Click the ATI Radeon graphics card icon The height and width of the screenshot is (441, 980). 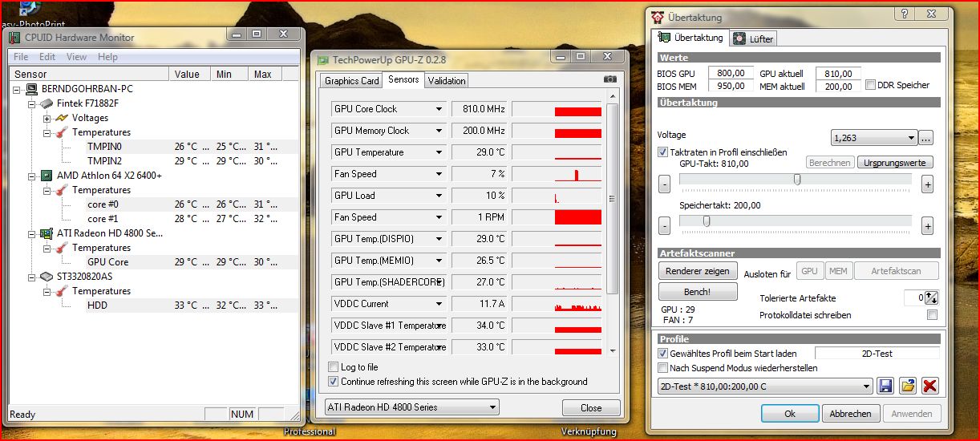(x=47, y=233)
